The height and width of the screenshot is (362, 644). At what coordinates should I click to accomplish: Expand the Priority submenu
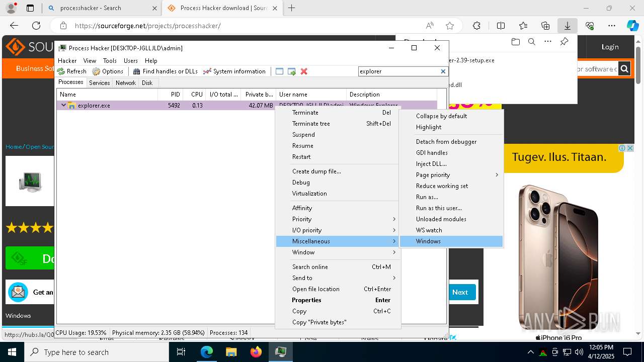pyautogui.click(x=338, y=219)
